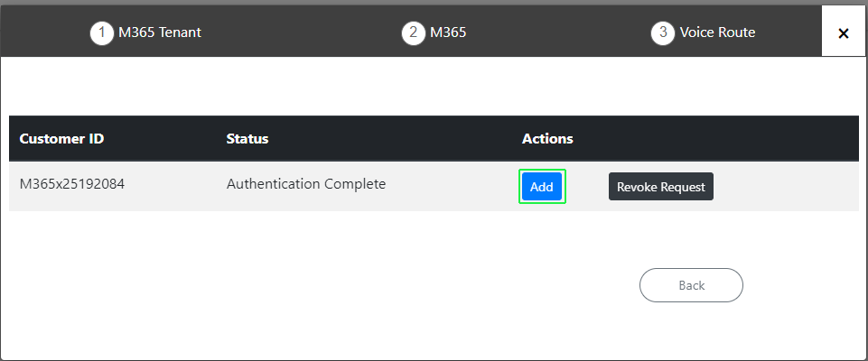Go back using the Back button
The height and width of the screenshot is (361, 868).
click(x=691, y=285)
